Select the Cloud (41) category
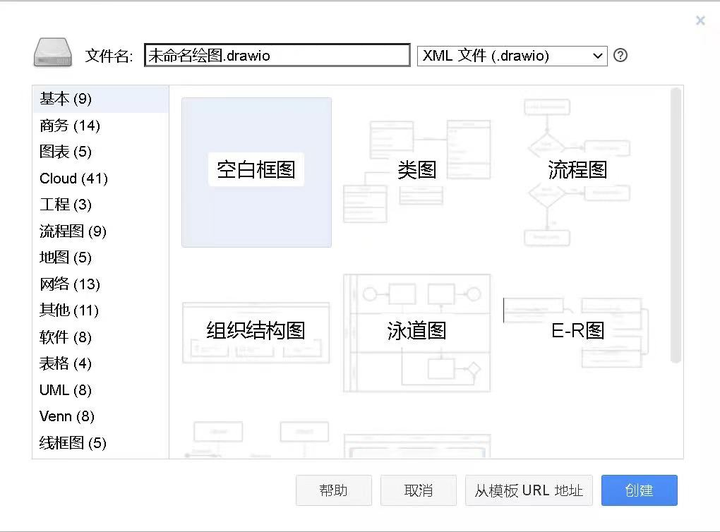The width and height of the screenshot is (720, 532). 101,179
